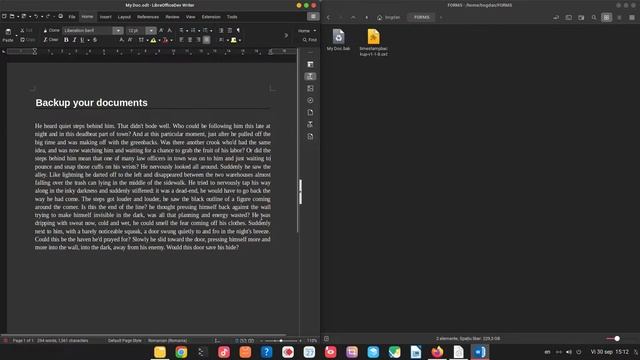Click the FORMS breadcrumb in file manager
This screenshot has width=640, height=360.
(x=422, y=18)
